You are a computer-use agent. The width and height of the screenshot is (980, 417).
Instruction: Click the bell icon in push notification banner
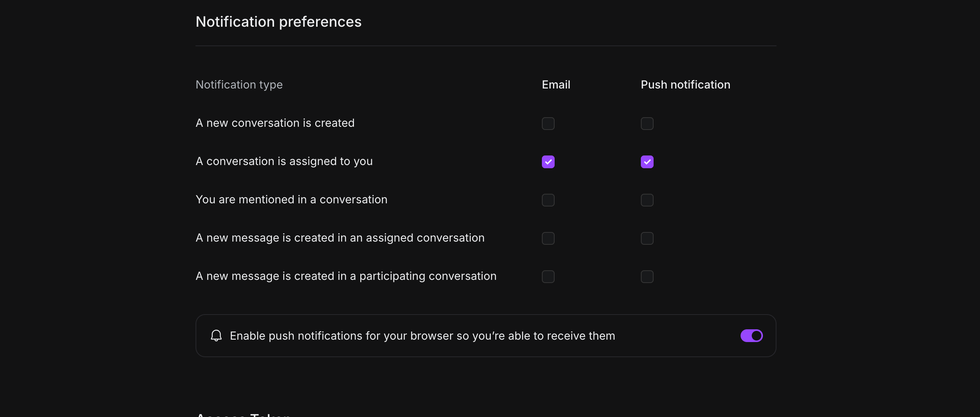pos(216,336)
